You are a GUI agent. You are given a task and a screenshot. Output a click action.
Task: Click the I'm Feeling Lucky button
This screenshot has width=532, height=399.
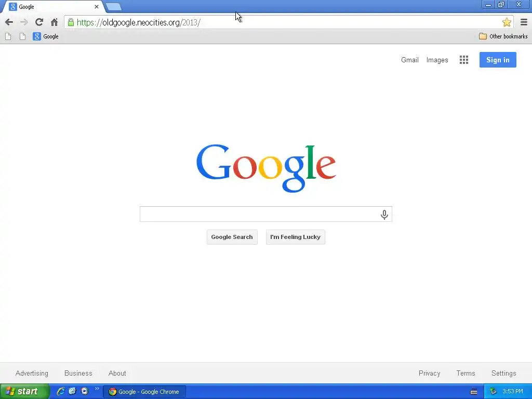click(x=295, y=237)
